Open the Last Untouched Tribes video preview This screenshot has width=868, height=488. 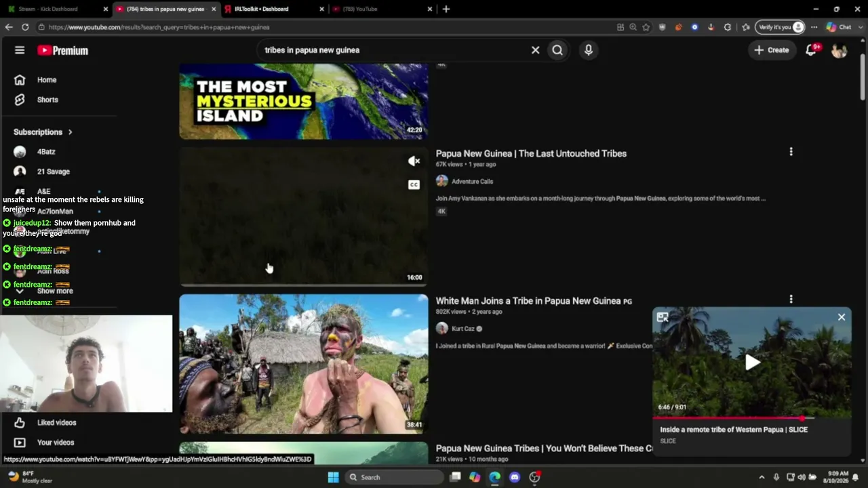(304, 217)
